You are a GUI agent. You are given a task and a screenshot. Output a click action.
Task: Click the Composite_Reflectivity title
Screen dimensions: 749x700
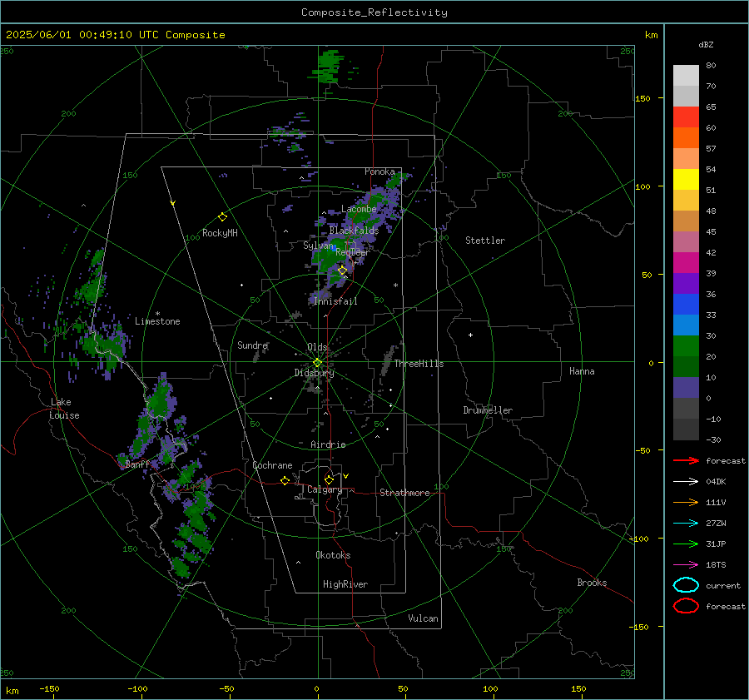pyautogui.click(x=374, y=12)
